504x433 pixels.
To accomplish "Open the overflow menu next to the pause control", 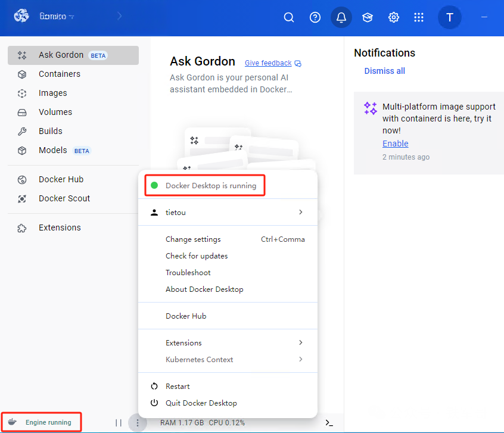I will (x=138, y=423).
